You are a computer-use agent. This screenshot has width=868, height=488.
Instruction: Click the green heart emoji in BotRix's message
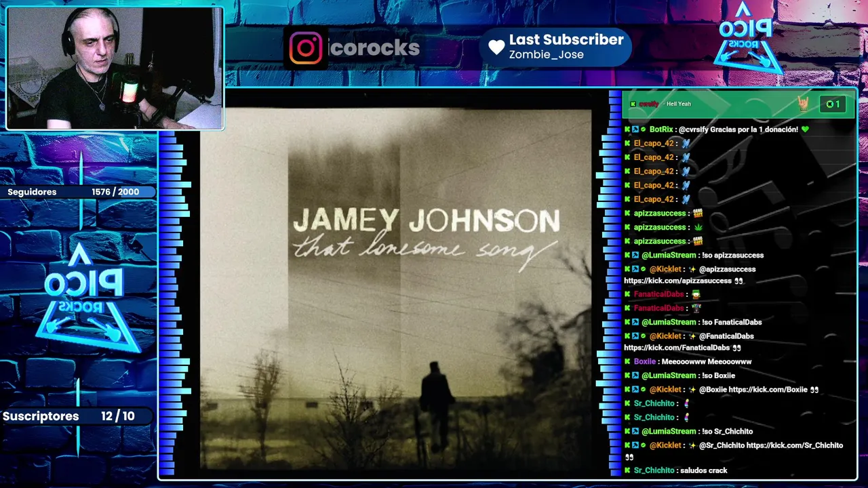click(805, 129)
